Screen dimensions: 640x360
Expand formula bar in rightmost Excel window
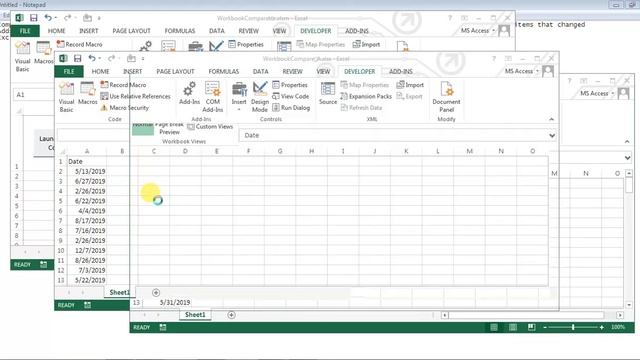(627, 158)
